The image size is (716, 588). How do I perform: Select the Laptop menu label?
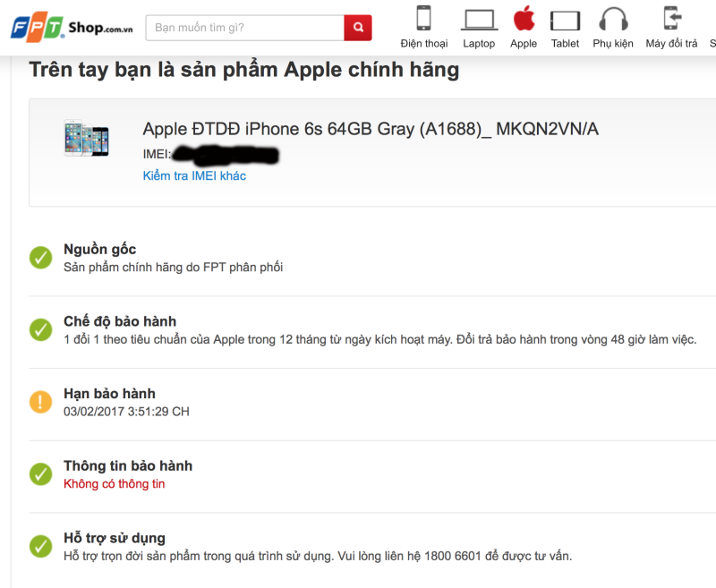(x=479, y=43)
